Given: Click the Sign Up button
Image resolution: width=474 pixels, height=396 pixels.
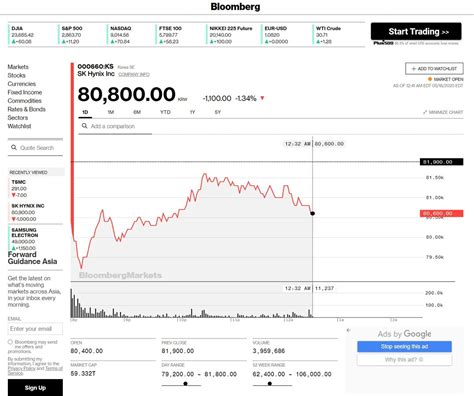Looking at the screenshot, I should [x=35, y=388].
